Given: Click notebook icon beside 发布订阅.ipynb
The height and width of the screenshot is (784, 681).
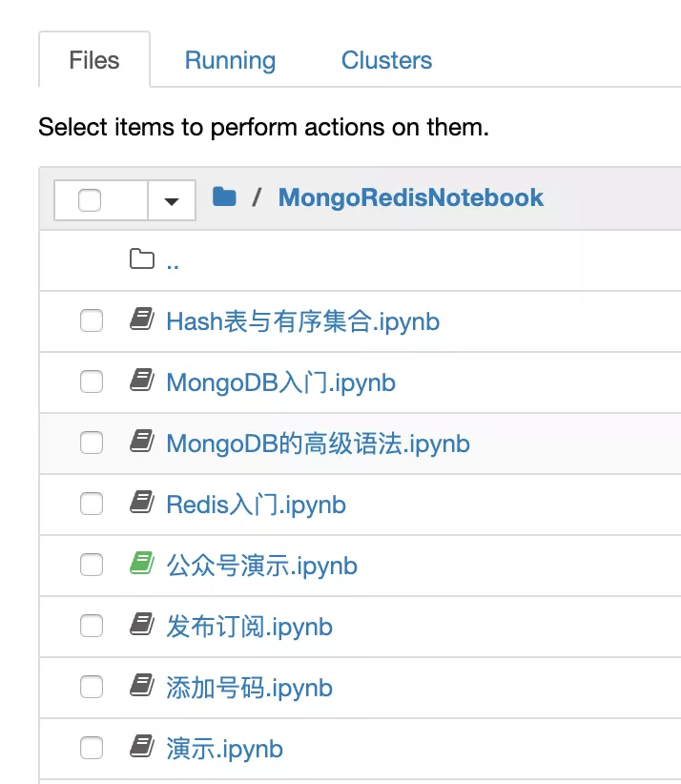Looking at the screenshot, I should pos(142,626).
